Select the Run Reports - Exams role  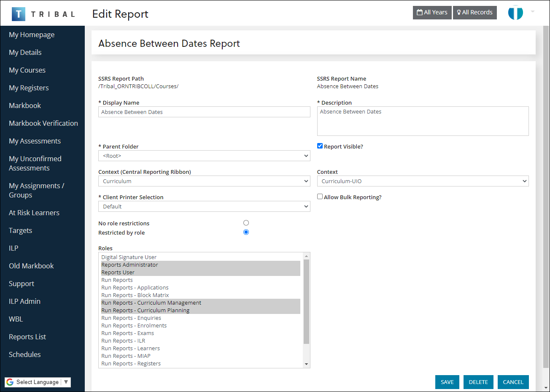[127, 333]
